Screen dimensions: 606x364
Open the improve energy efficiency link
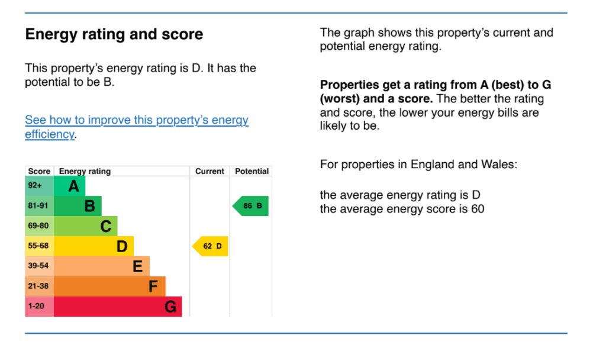(x=136, y=120)
